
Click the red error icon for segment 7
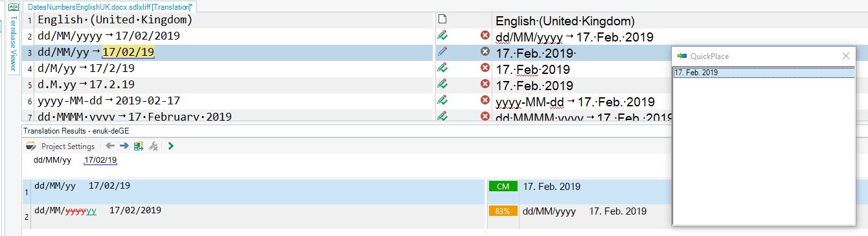coord(485,116)
